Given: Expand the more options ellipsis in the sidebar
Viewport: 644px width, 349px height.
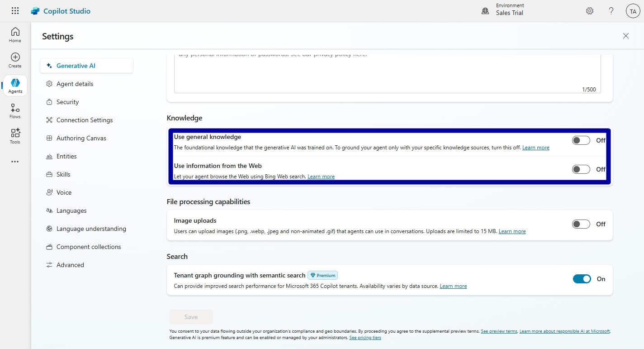Looking at the screenshot, I should 15,161.
